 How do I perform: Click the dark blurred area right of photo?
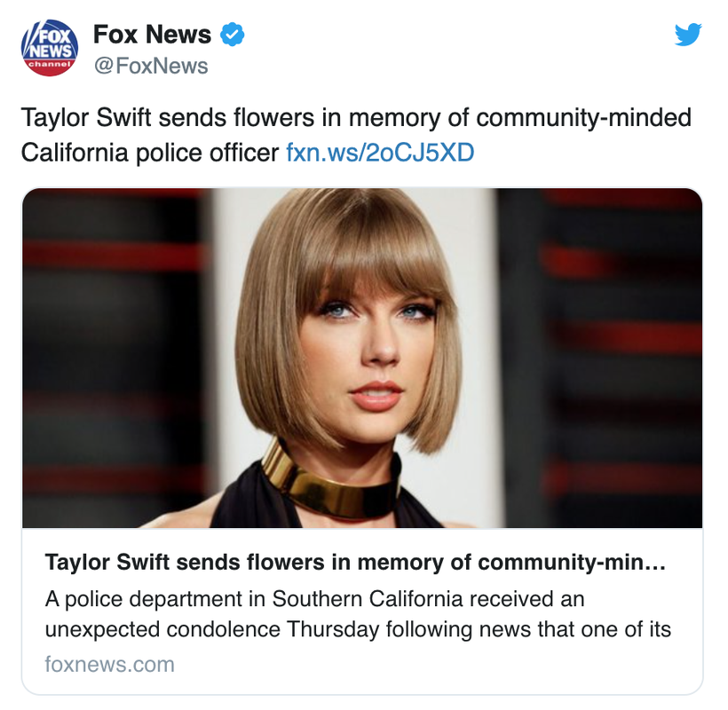tap(599, 358)
